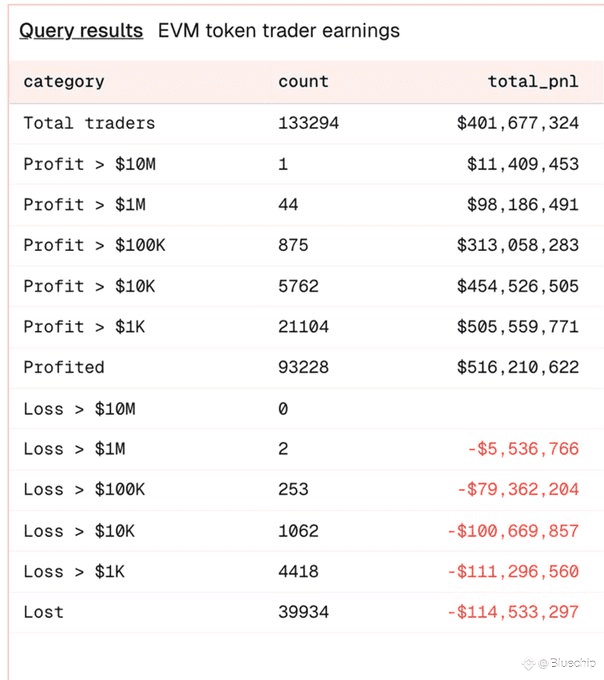Select the Total traders row label
The height and width of the screenshot is (680, 604).
click(x=89, y=124)
